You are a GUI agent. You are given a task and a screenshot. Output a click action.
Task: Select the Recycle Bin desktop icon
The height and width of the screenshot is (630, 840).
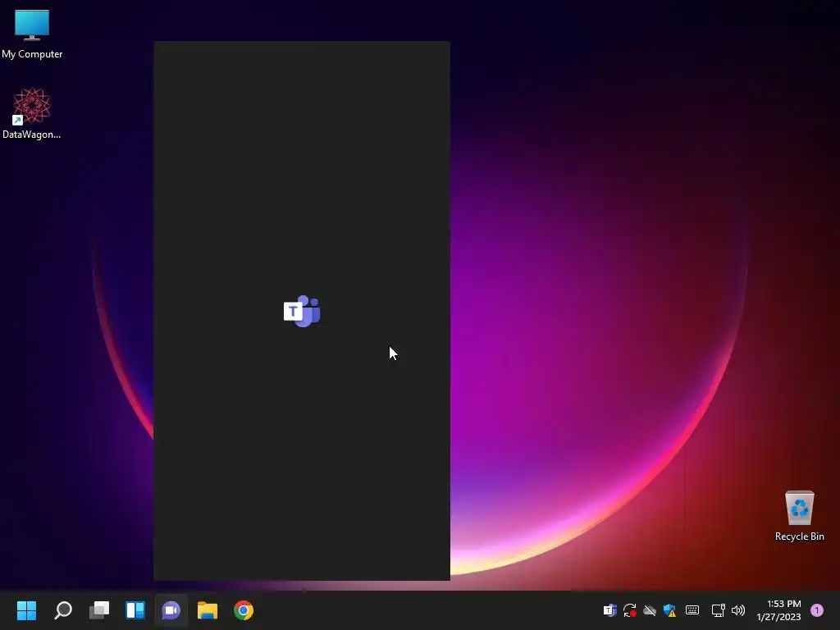click(799, 516)
